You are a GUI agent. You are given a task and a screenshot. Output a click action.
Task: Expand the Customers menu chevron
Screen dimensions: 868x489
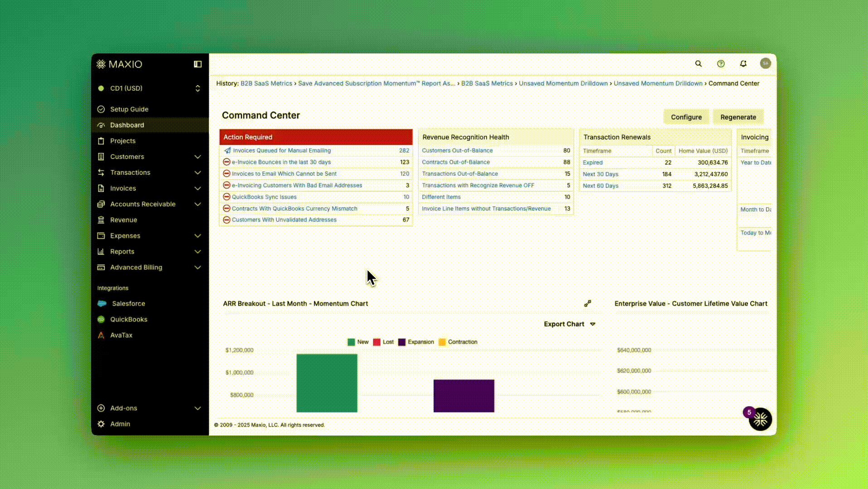pos(198,157)
